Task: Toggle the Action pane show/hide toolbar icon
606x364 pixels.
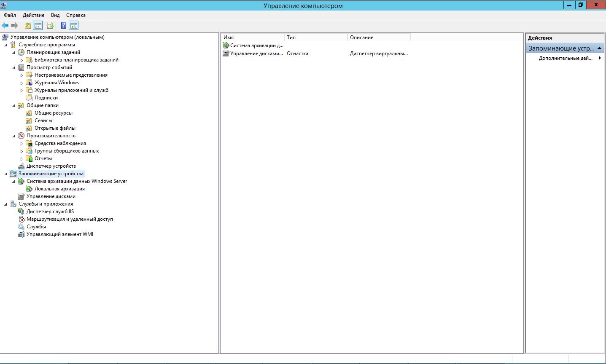Action: coord(74,26)
